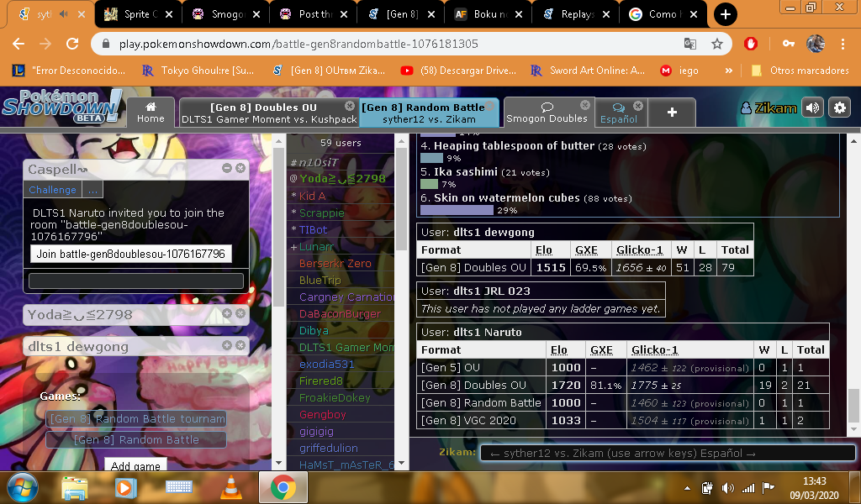Switch to the Boku browser tab
861x504 pixels.
(x=489, y=14)
